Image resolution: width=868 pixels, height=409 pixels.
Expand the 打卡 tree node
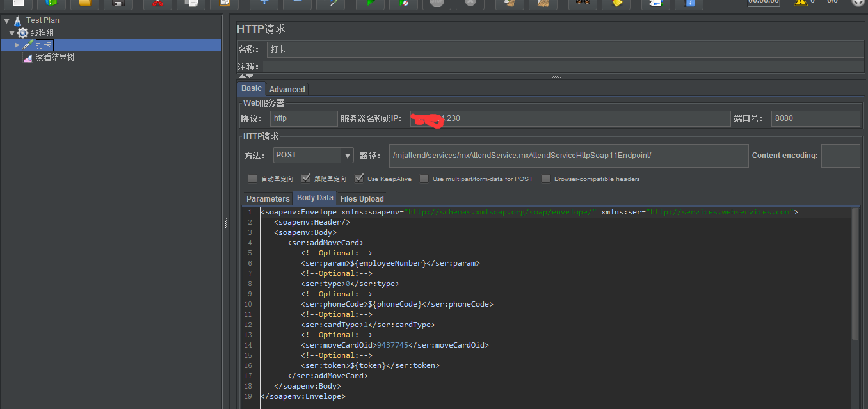17,45
